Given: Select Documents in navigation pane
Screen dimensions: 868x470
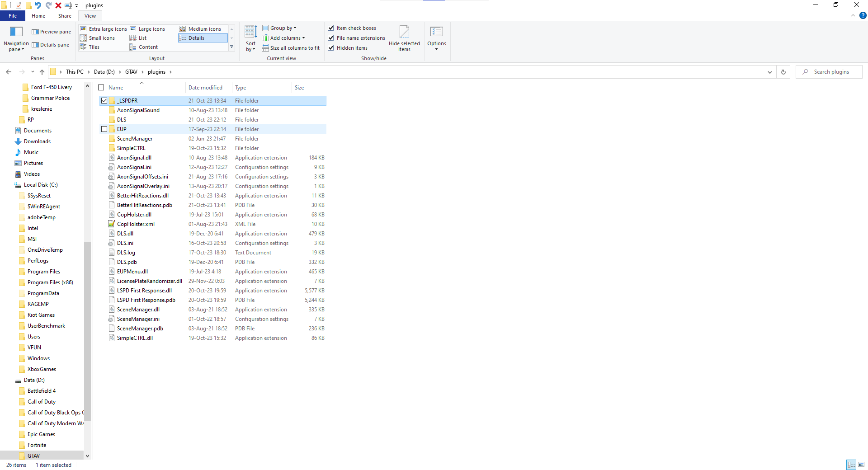Looking at the screenshot, I should [x=38, y=131].
